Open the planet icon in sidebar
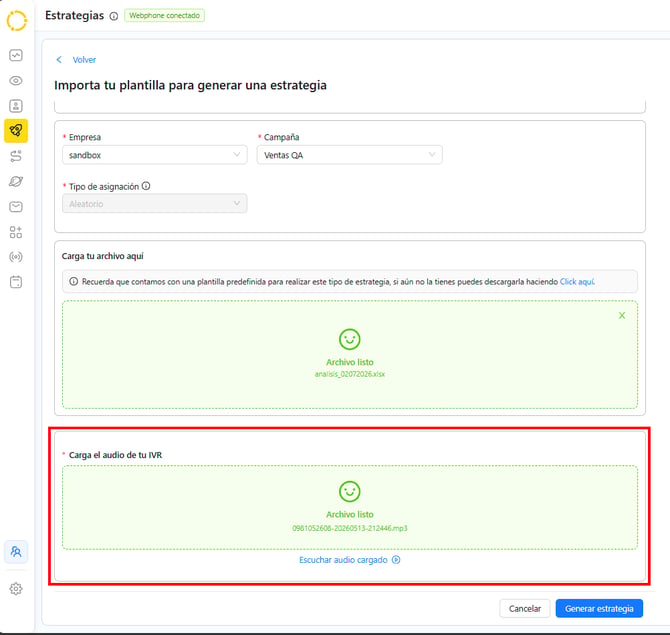 16,181
